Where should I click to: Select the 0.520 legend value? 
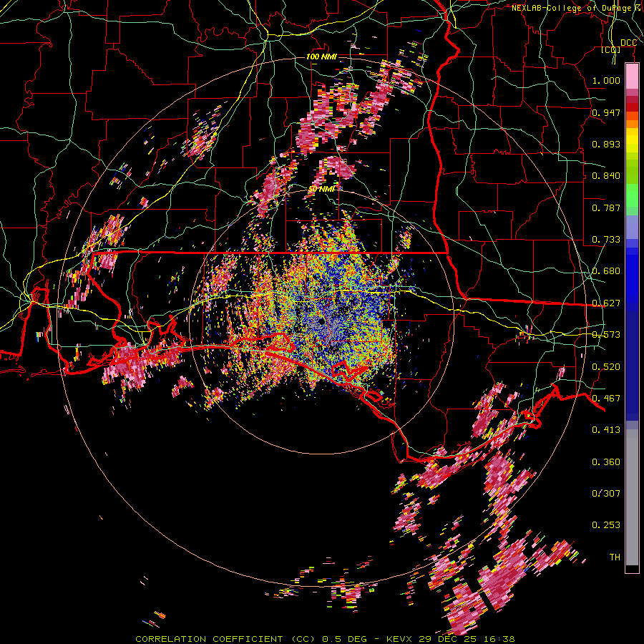[x=606, y=367]
